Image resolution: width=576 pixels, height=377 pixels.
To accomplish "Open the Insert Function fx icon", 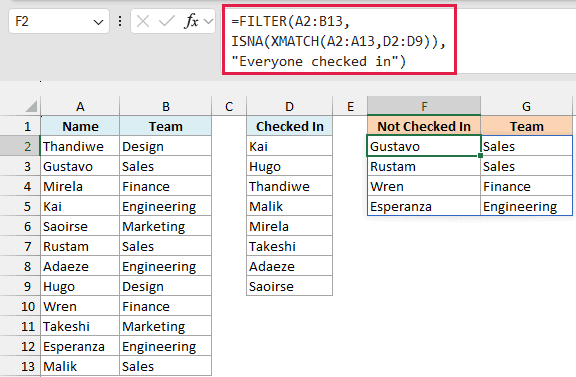I will pyautogui.click(x=191, y=21).
